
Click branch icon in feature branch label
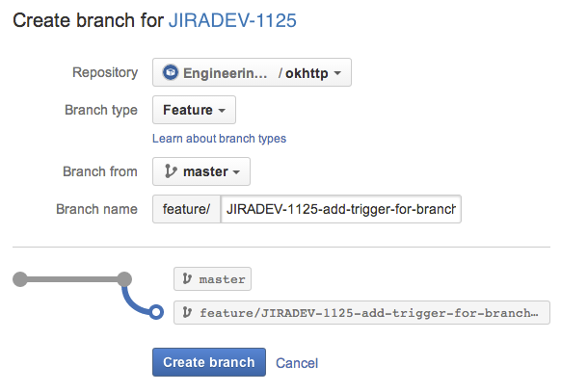(187, 313)
